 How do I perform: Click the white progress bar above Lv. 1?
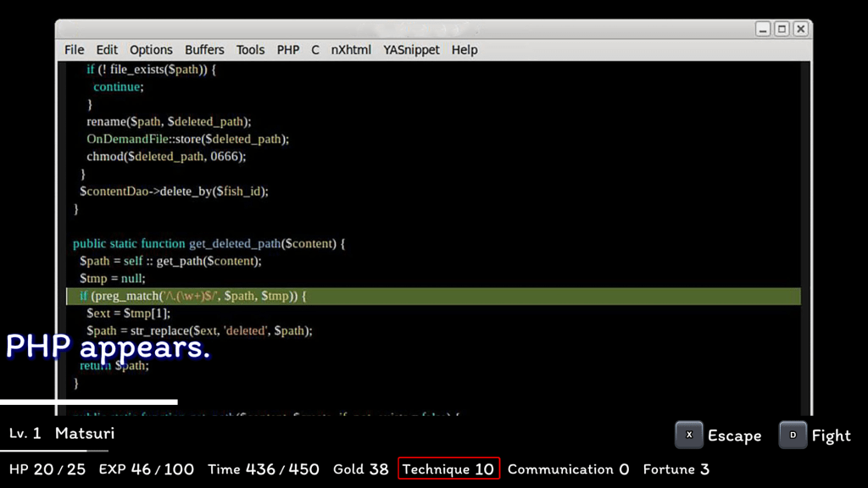tap(88, 402)
